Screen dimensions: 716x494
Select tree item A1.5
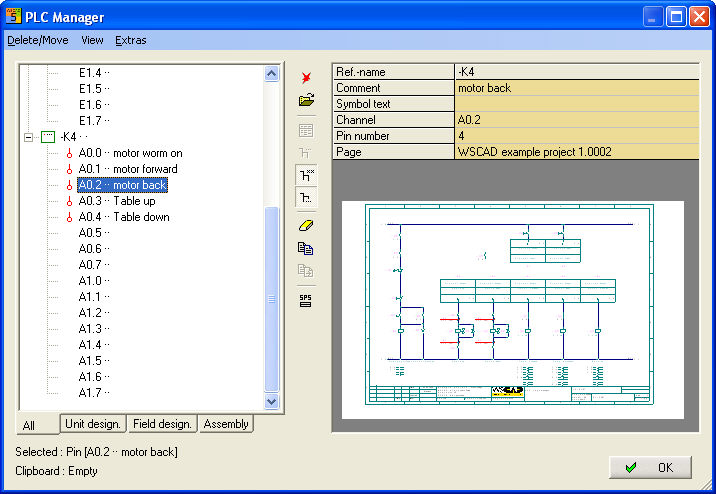94,361
